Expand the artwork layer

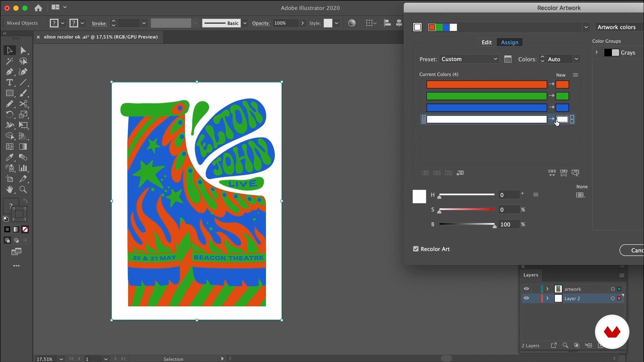pyautogui.click(x=547, y=289)
